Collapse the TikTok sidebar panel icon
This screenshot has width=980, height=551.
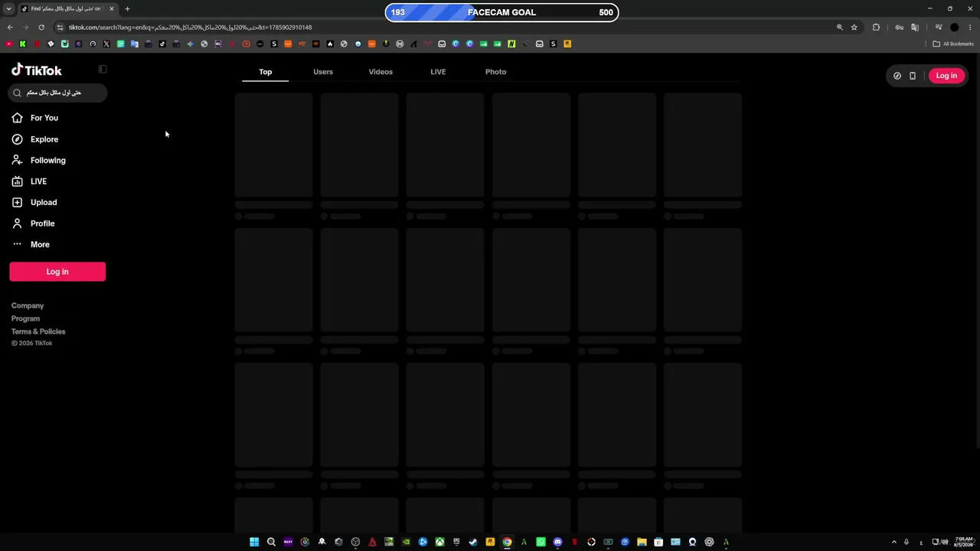coord(103,70)
